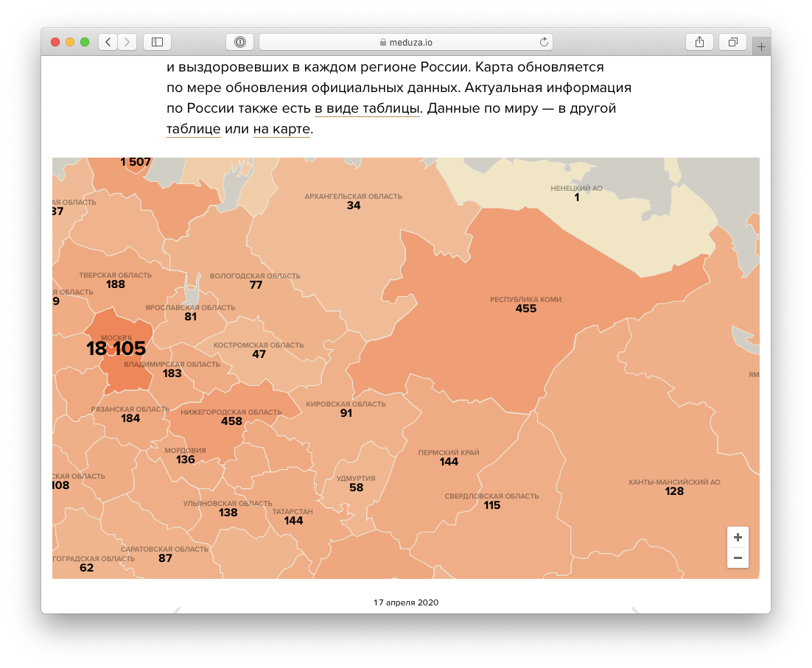812x668 pixels.
Task: Select Ненецкий АО region on the map
Action: click(x=576, y=193)
